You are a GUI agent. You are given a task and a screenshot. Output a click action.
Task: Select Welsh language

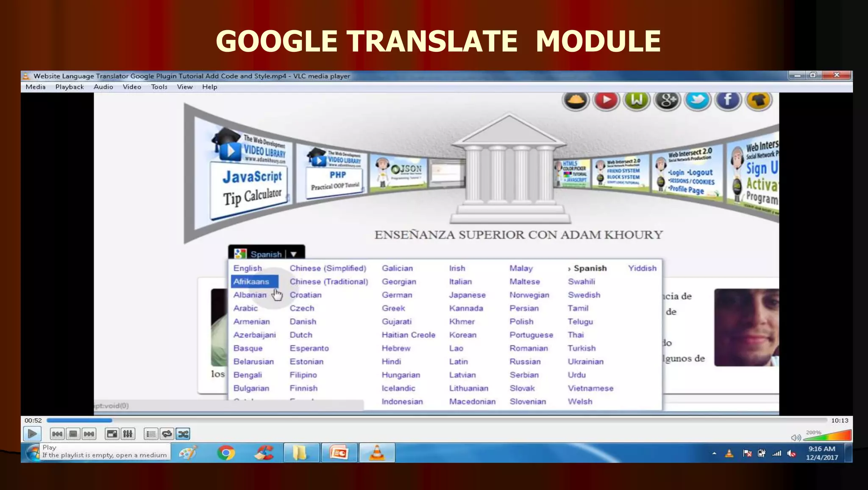point(580,401)
